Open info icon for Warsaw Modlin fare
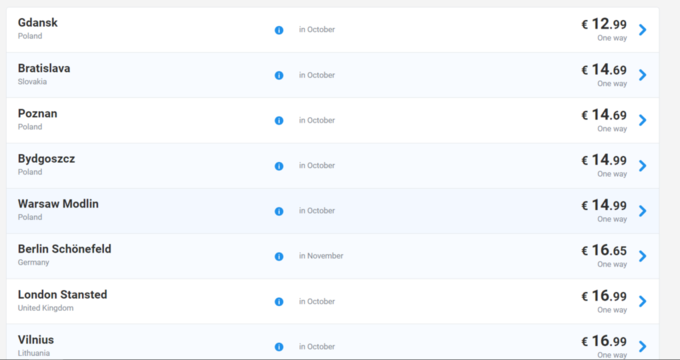 coord(279,211)
